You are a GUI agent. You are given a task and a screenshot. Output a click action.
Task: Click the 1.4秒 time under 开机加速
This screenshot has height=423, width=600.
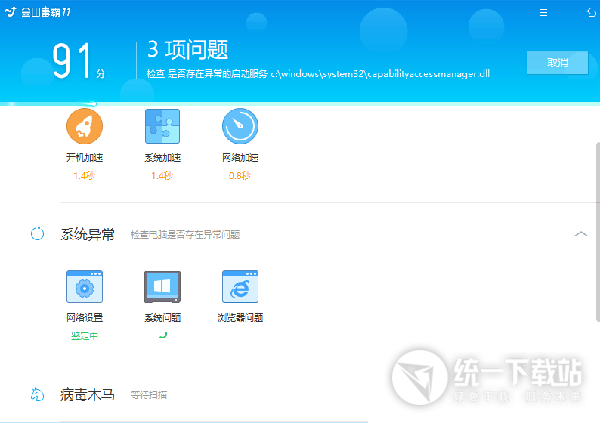pos(84,175)
